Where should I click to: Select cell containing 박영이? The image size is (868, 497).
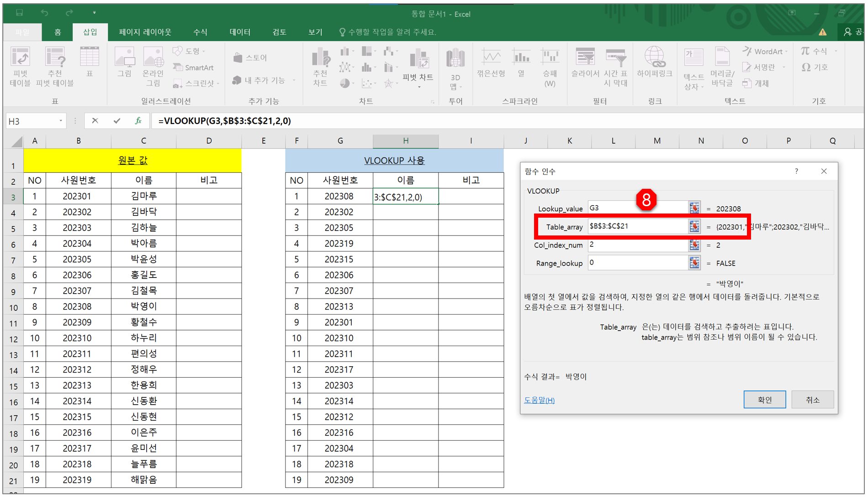(143, 306)
